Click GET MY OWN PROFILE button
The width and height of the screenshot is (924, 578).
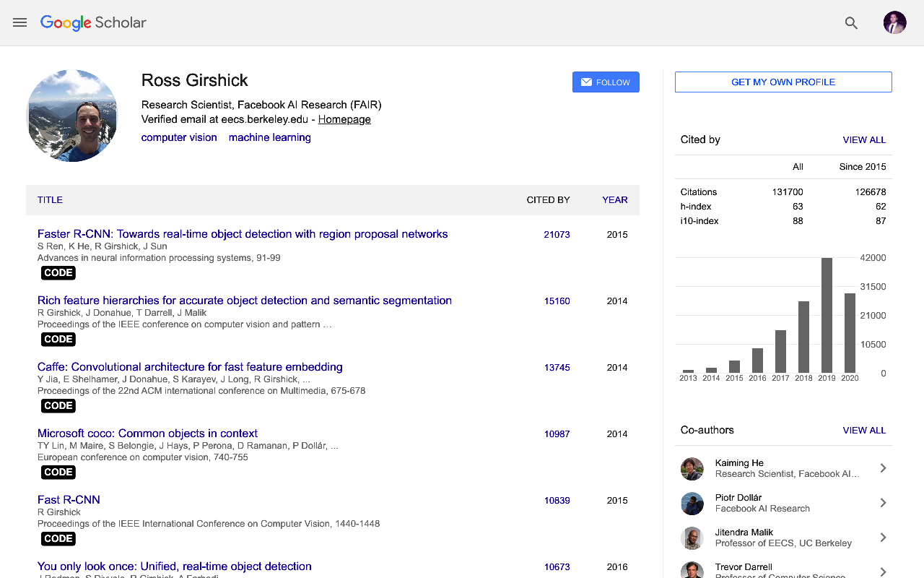783,82
